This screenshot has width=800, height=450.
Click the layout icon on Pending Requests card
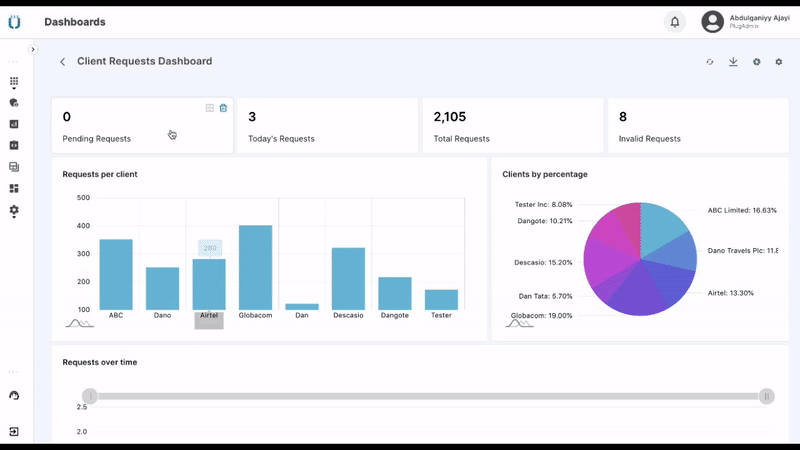pos(210,108)
